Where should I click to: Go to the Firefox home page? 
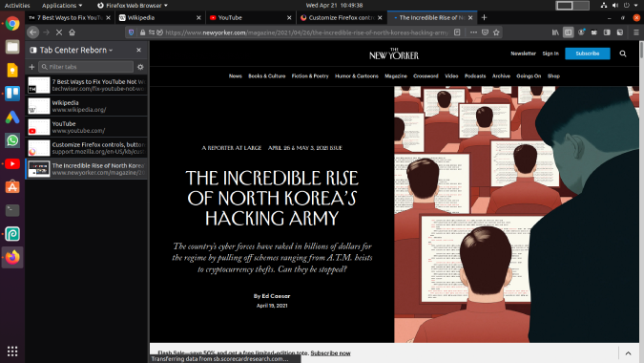72,32
